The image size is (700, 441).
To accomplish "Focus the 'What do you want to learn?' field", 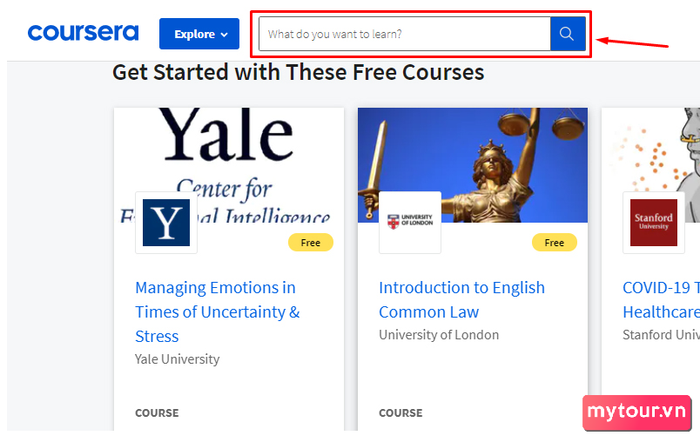I will click(x=404, y=34).
